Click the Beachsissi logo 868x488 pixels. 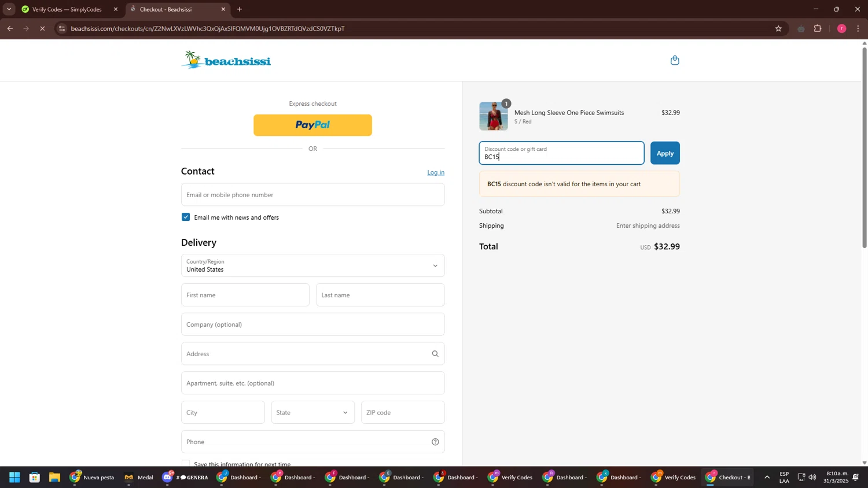click(x=226, y=60)
